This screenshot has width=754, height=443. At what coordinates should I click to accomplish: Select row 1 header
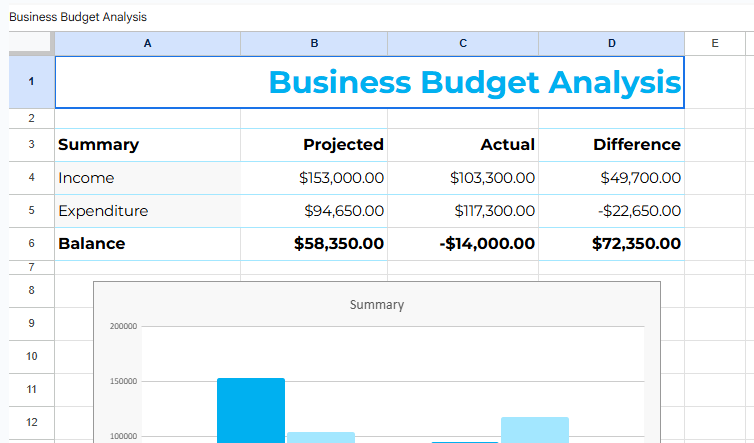pyautogui.click(x=31, y=82)
